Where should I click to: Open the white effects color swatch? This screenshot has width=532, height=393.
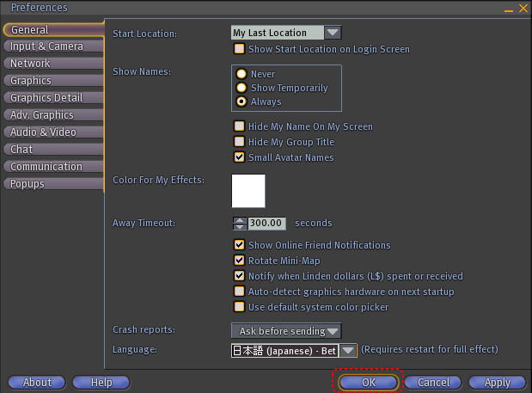pos(248,191)
